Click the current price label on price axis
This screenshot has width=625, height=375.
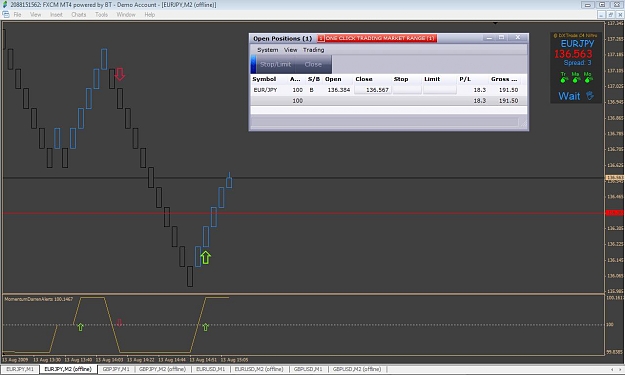click(x=615, y=177)
